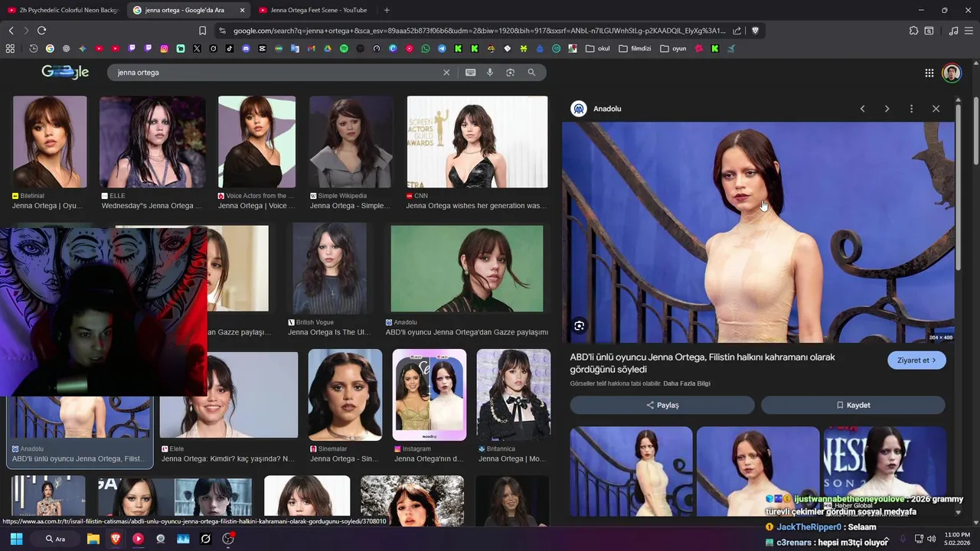
Task: Open the ELLE Wednesday's Jenna Ortega thumbnail
Action: [x=152, y=142]
